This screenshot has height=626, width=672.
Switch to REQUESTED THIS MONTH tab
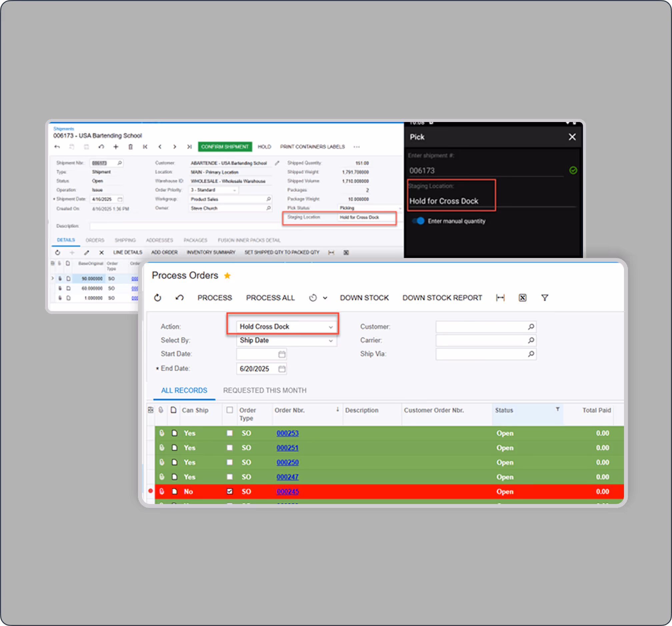click(x=264, y=390)
